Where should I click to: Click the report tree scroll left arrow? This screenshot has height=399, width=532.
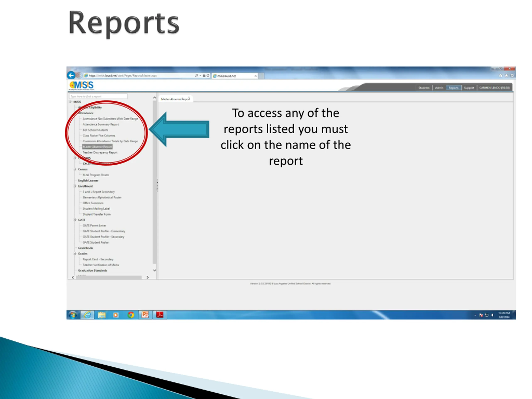click(73, 278)
